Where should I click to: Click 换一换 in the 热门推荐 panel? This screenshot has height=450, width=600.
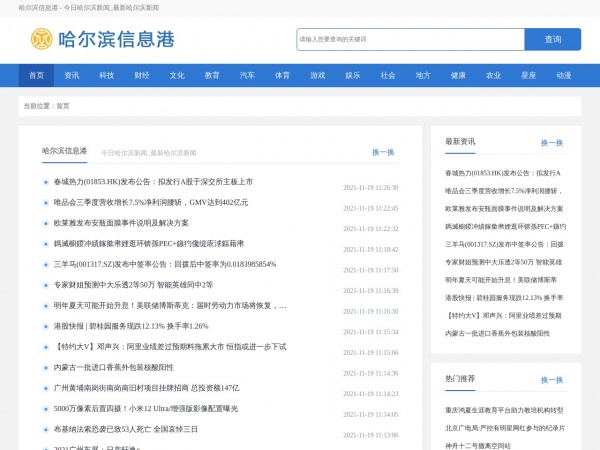pos(552,380)
